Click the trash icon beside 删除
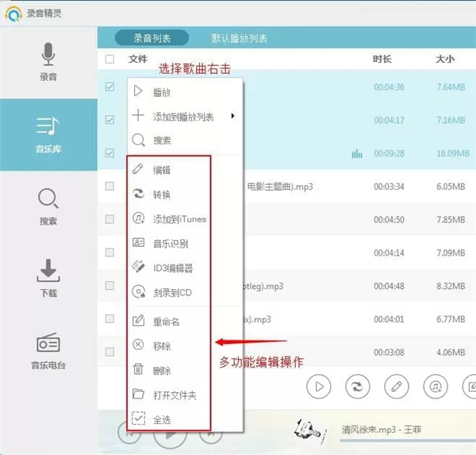Image resolution: width=476 pixels, height=455 pixels. [138, 369]
